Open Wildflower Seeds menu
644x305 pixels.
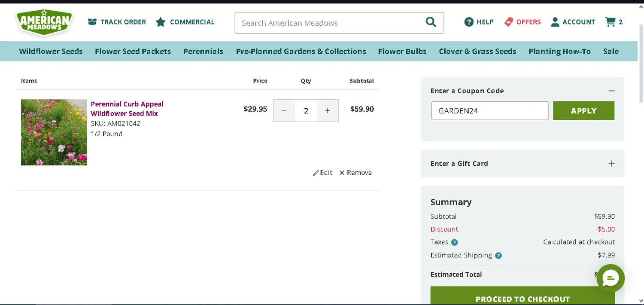[x=51, y=52]
